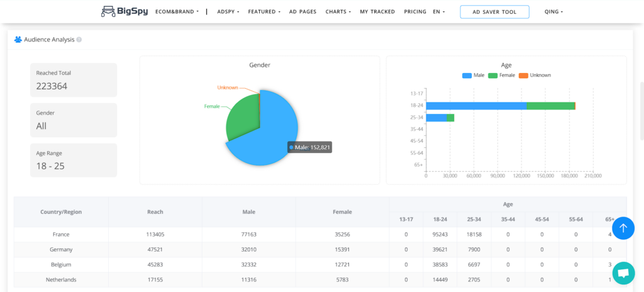644x292 pixels.
Task: Toggle the Female legend in Age chart
Action: (501, 76)
